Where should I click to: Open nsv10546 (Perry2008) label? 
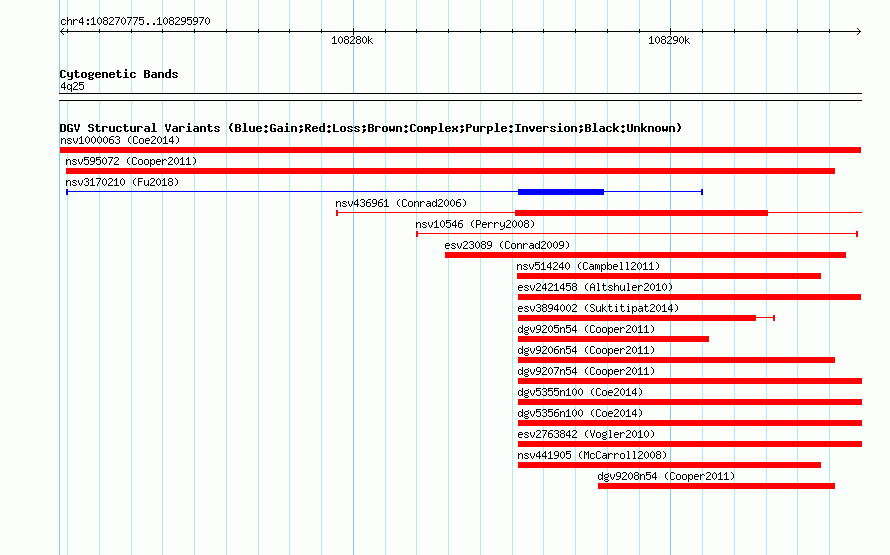tap(475, 224)
